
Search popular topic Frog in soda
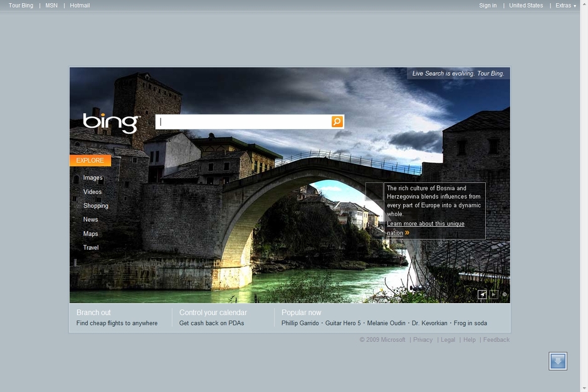(470, 323)
